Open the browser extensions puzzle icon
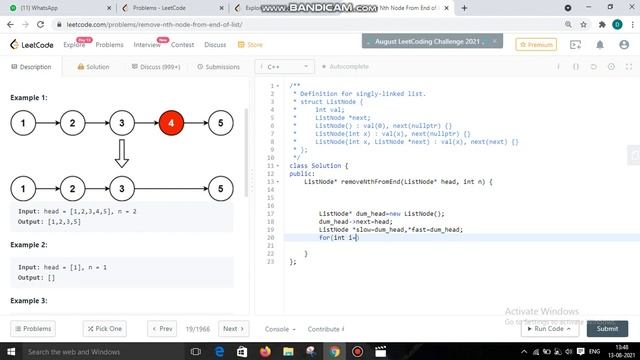This screenshot has width=640, height=360. [x=602, y=24]
